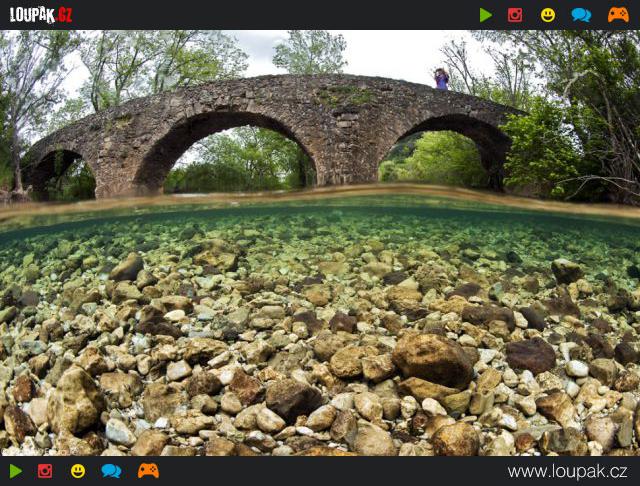This screenshot has width=640, height=486.
Task: Open the blue chat bubbles icon in top bar
Action: pos(581,15)
